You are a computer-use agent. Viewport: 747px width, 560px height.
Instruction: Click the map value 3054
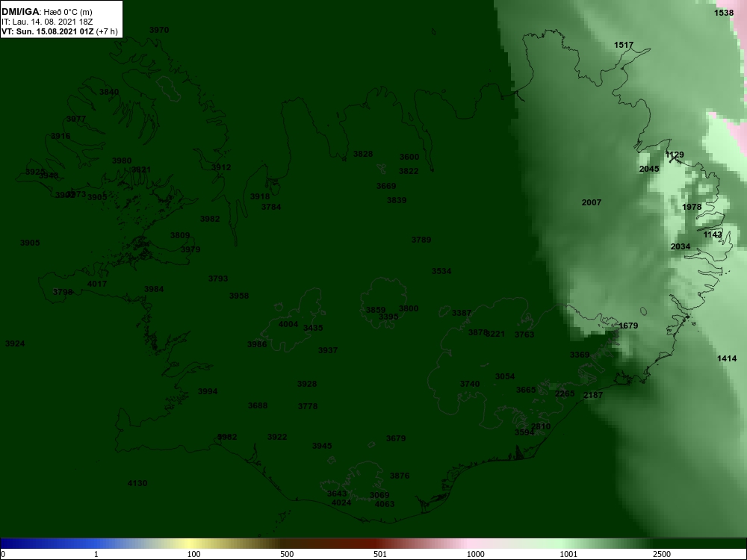505,376
